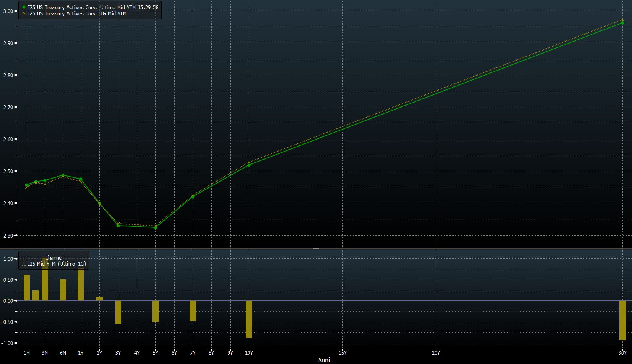The image size is (632, 364).
Task: Click the curve data point at 2Y
Action: tap(99, 204)
